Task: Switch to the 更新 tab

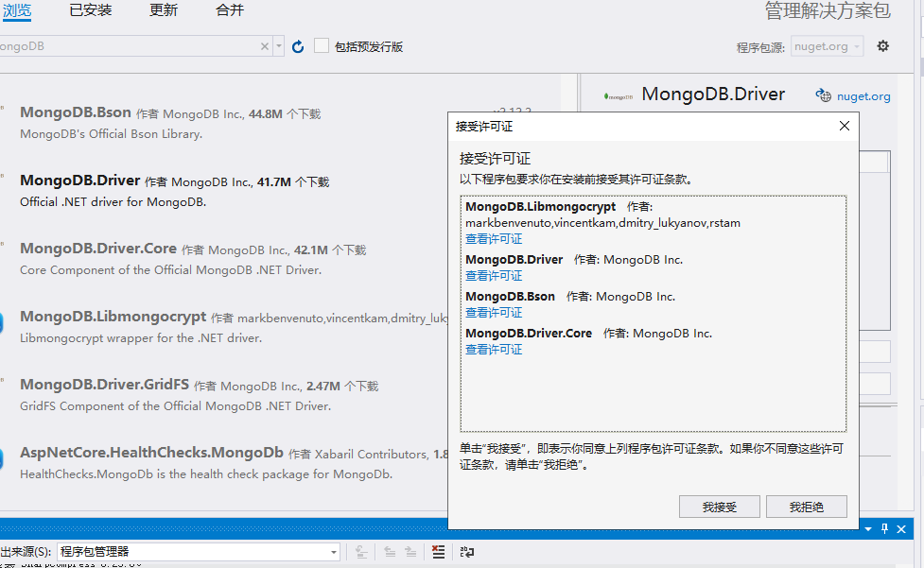Action: (x=164, y=10)
